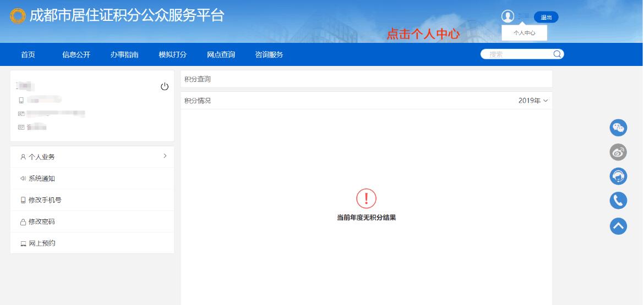This screenshot has width=644, height=305.
Task: Open 模拟打分 navigation item
Action: click(172, 54)
